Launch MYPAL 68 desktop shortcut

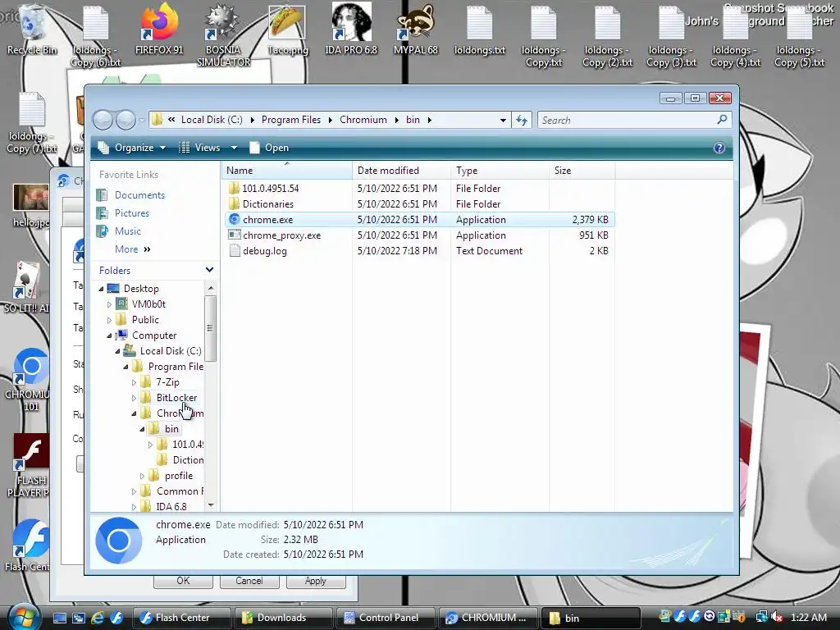(416, 30)
